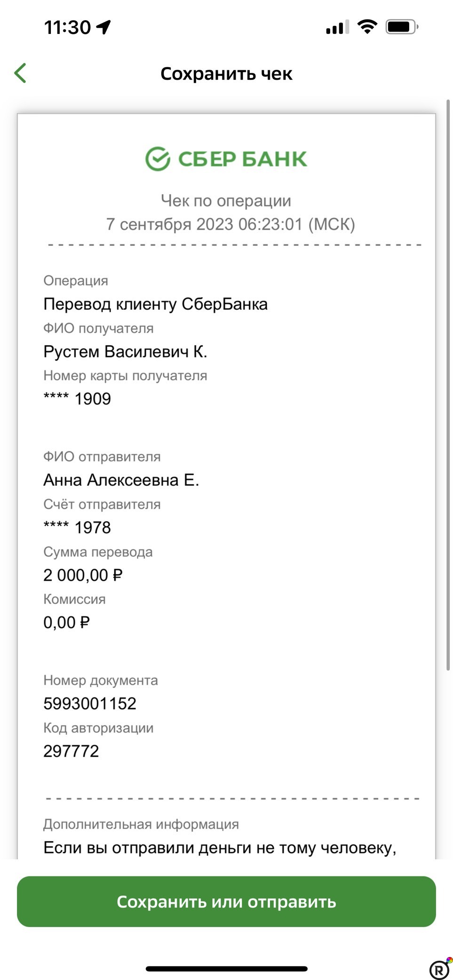
Task: Tap the sender name Анна Алексеевна Е.
Action: coord(122,480)
